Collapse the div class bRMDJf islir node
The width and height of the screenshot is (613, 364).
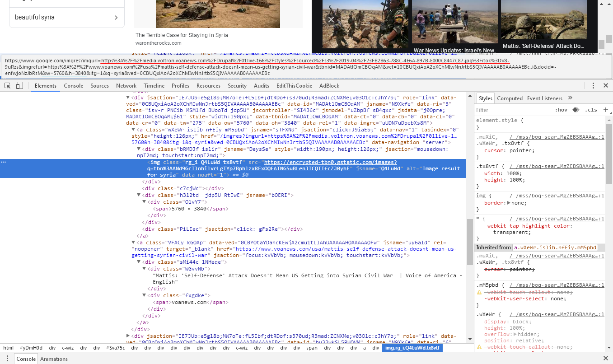[140, 149]
